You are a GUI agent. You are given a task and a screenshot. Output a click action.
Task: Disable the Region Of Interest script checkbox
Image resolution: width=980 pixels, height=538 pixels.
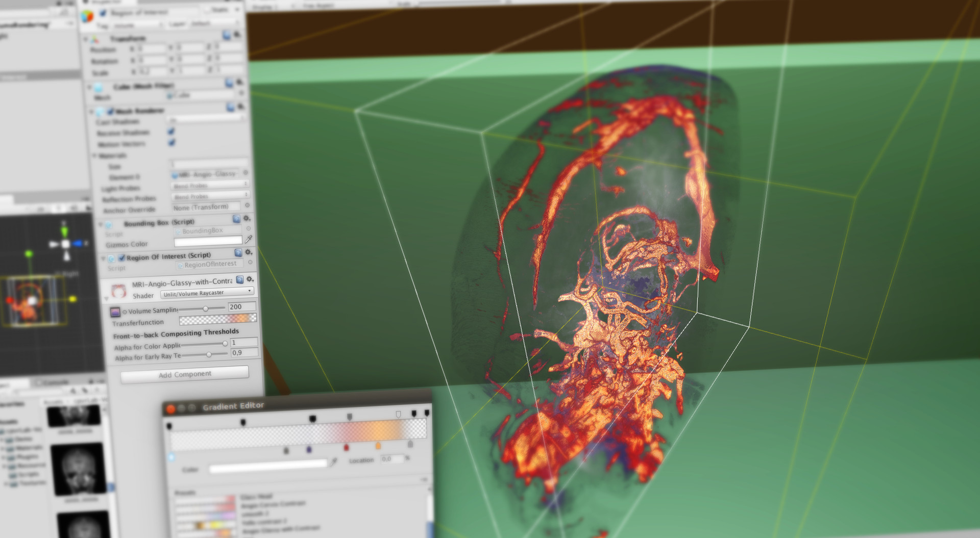[121, 258]
